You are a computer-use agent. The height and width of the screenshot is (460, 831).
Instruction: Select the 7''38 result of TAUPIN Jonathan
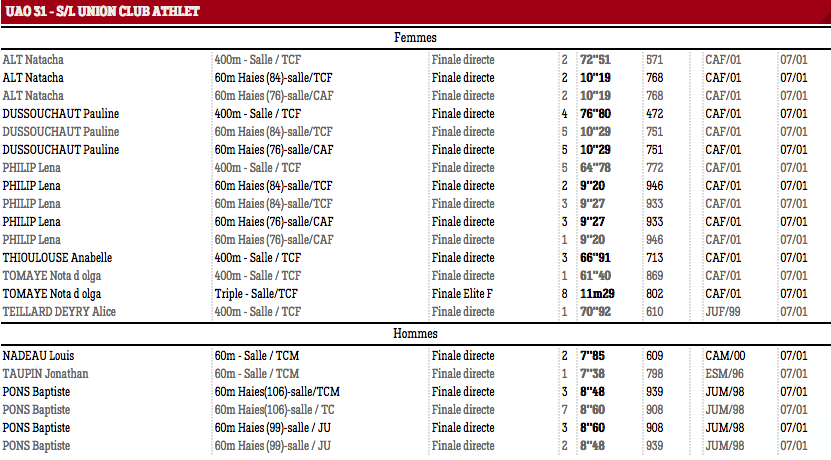[x=592, y=374]
